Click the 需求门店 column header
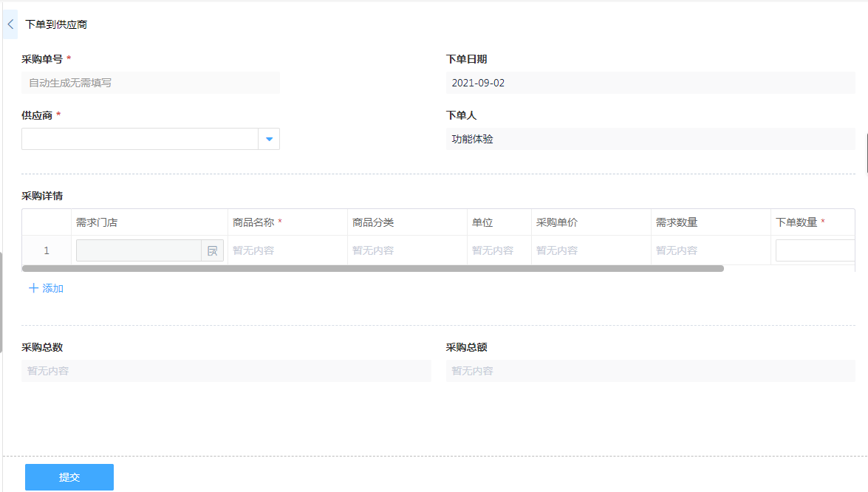The height and width of the screenshot is (492, 868). point(149,222)
